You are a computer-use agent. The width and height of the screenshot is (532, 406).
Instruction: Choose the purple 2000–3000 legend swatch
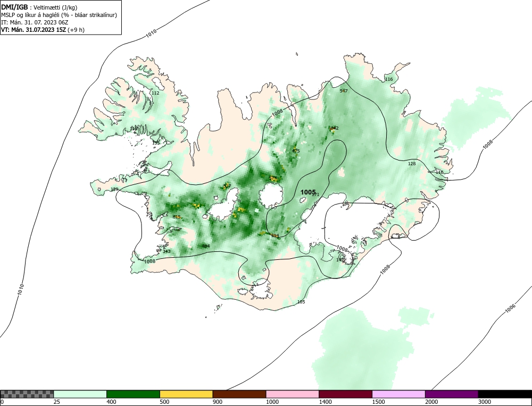452,394
